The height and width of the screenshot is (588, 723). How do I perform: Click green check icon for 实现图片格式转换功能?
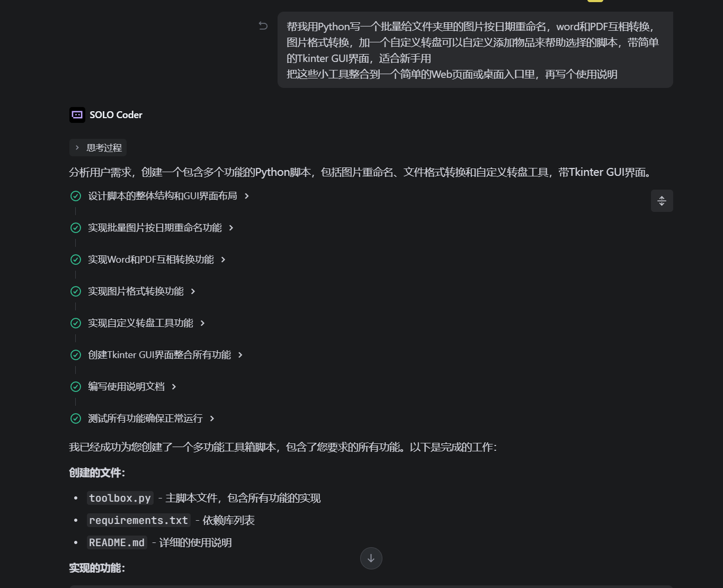76,291
